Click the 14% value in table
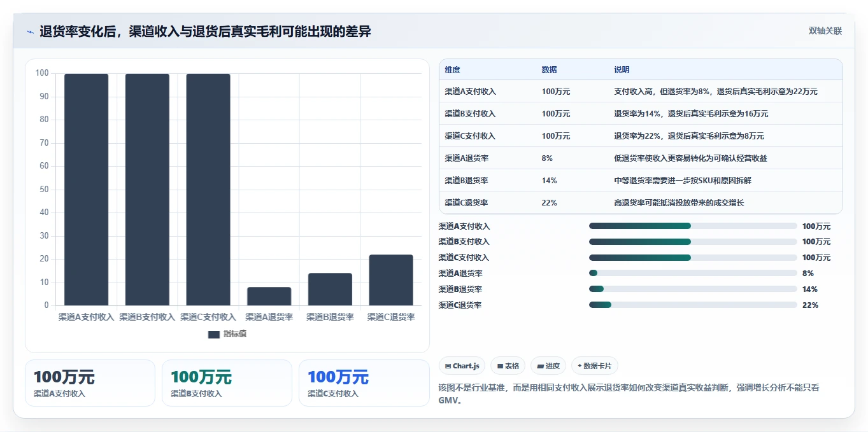The width and height of the screenshot is (868, 432). (x=549, y=181)
